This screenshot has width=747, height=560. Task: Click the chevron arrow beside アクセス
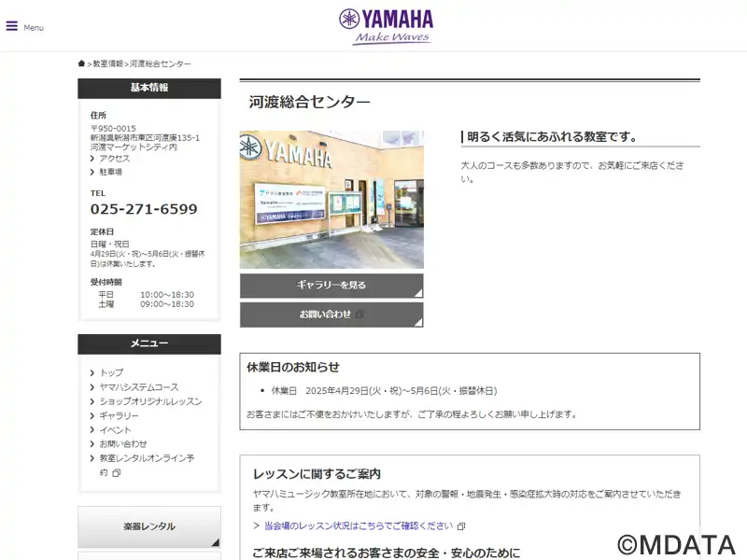tap(92, 159)
